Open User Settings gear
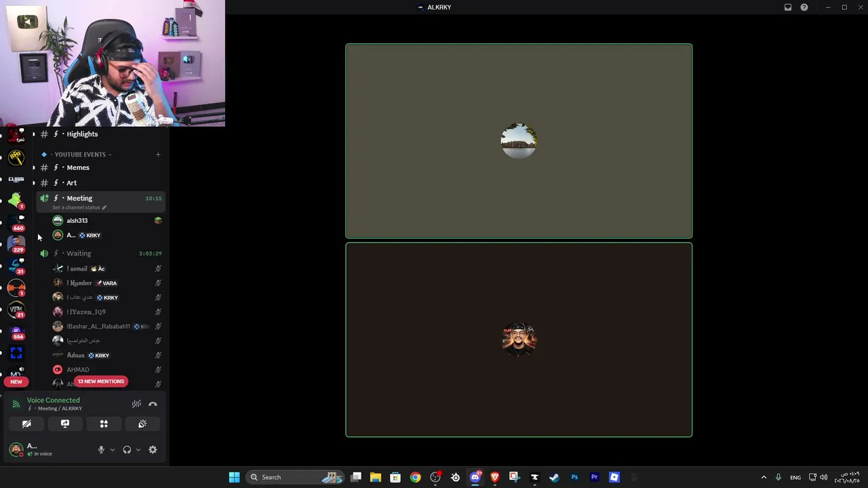 pos(153,449)
